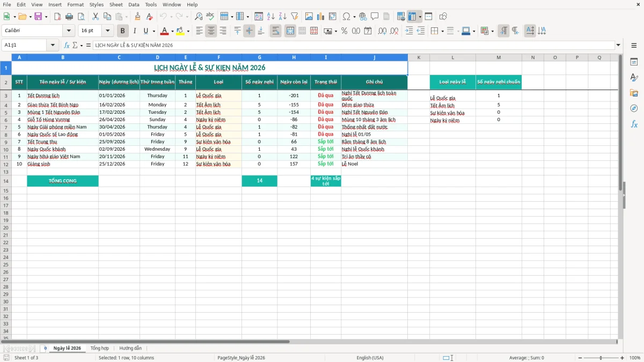Open Find & Replace icon
Image resolution: width=644 pixels, height=362 pixels.
coord(199,17)
